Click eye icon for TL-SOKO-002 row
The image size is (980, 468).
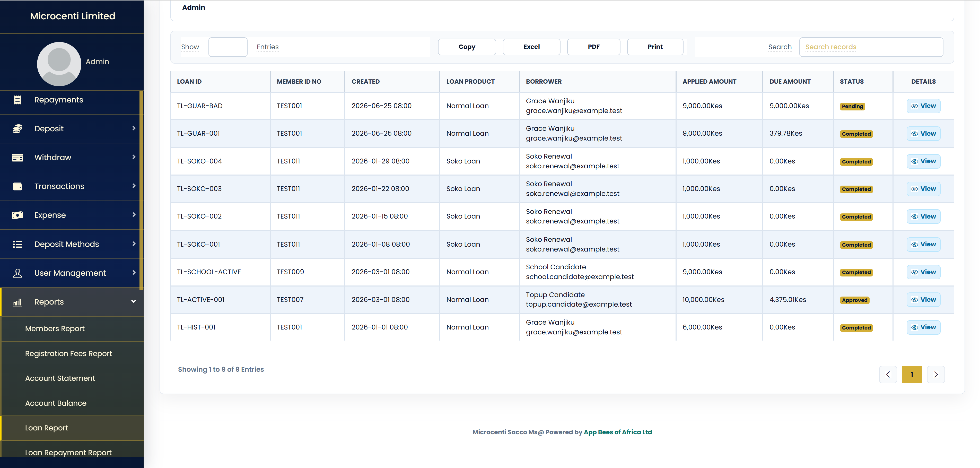[x=915, y=216]
